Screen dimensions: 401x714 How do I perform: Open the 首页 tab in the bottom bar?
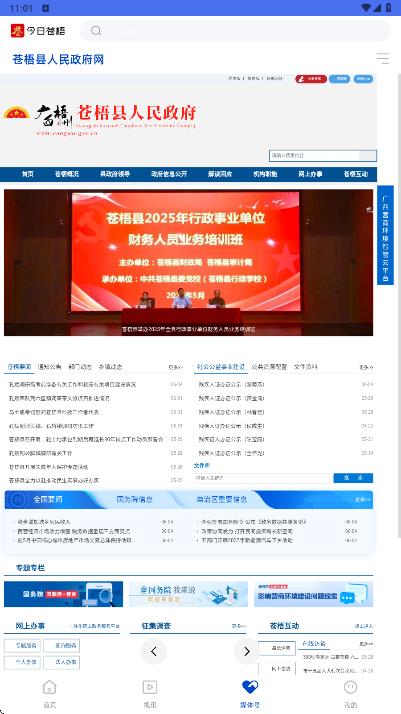click(50, 694)
